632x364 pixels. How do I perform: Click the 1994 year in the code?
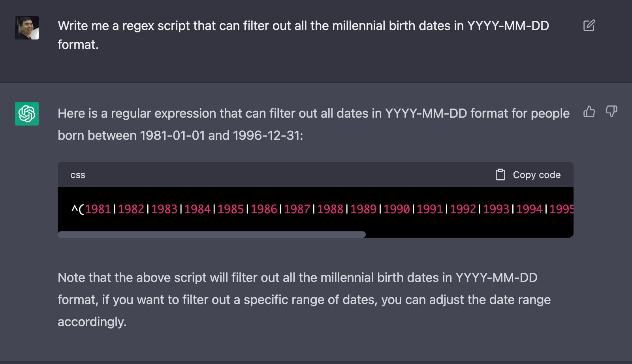click(x=529, y=209)
